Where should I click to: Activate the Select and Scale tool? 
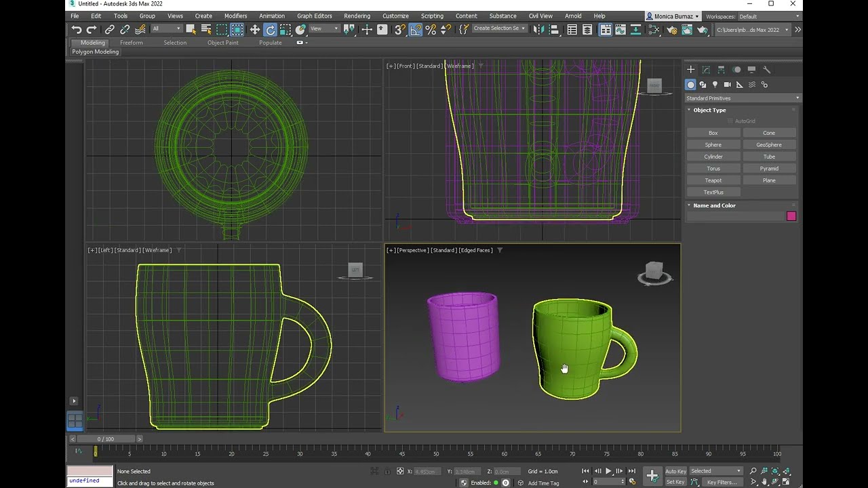point(285,29)
